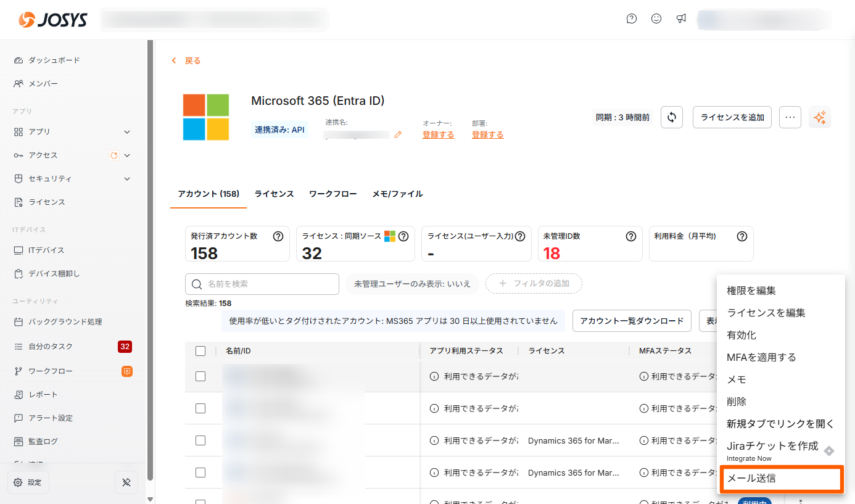Switch to the ライセンス tab
Viewport: 855px width, 504px height.
pyautogui.click(x=274, y=194)
